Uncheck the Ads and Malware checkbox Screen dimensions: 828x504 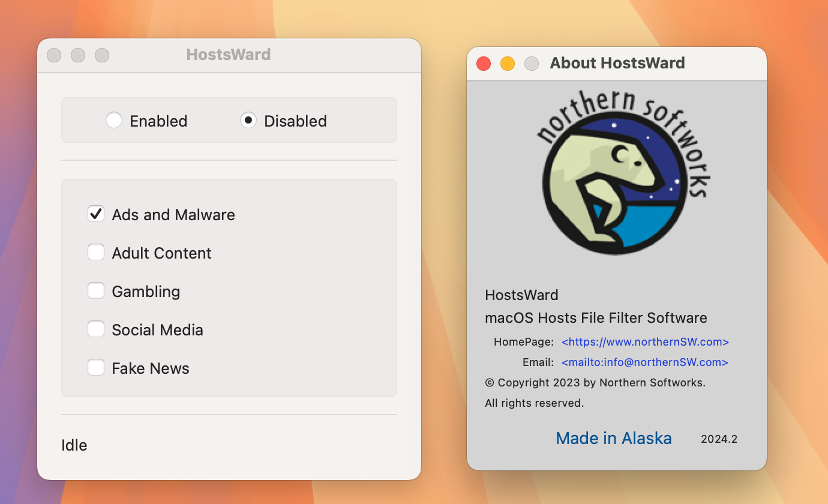coord(96,214)
